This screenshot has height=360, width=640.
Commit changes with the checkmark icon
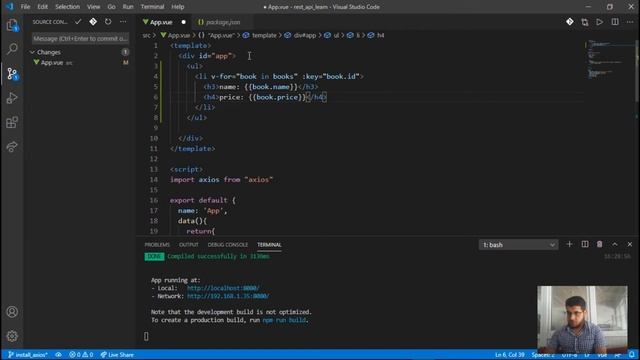tap(78, 22)
